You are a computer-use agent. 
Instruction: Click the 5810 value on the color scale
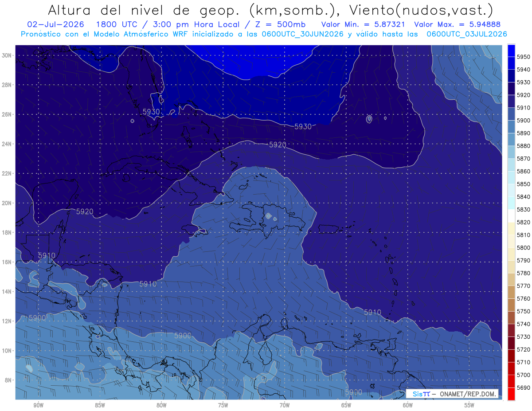524,235
